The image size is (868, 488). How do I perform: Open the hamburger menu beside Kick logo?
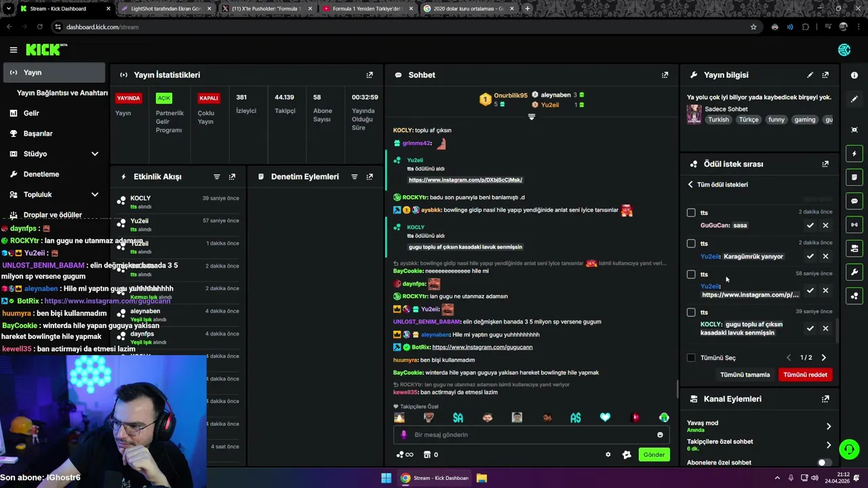[x=13, y=49]
